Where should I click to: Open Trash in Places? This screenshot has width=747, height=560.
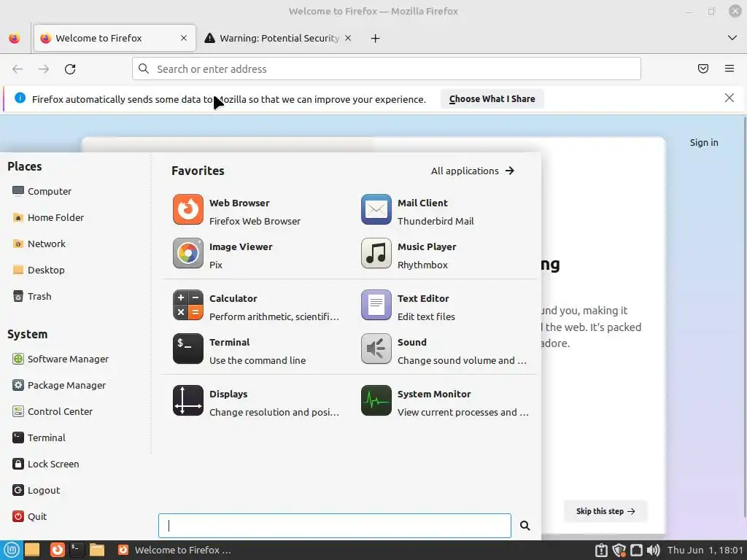pyautogui.click(x=32, y=296)
